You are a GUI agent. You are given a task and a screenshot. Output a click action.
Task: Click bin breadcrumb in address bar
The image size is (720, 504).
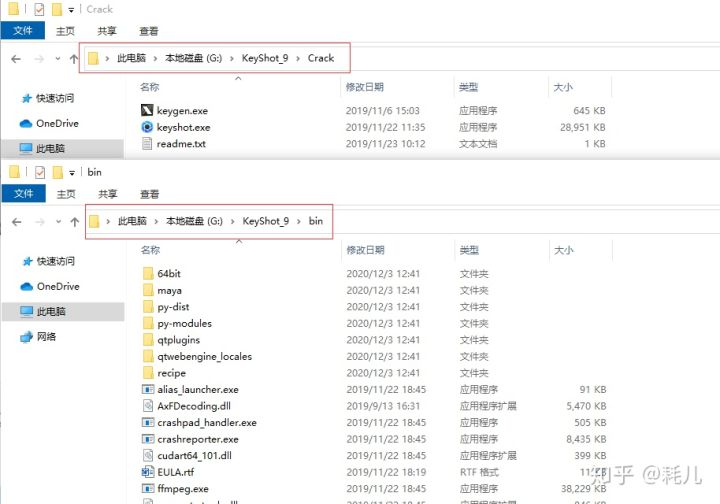(x=315, y=221)
